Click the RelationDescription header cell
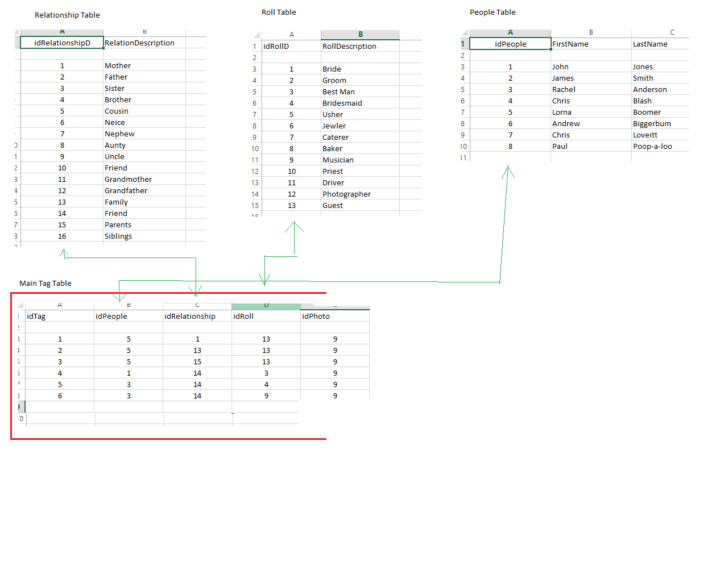The width and height of the screenshot is (728, 582). 144,43
